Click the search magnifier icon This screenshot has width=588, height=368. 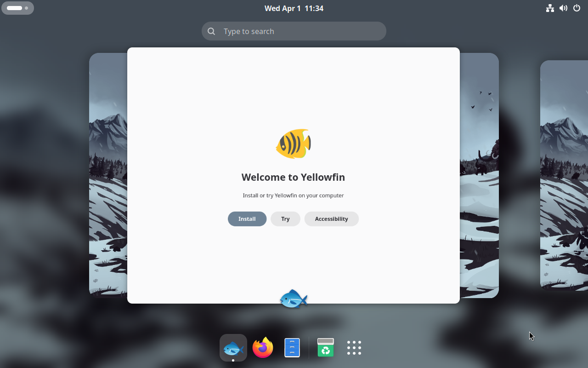click(211, 31)
